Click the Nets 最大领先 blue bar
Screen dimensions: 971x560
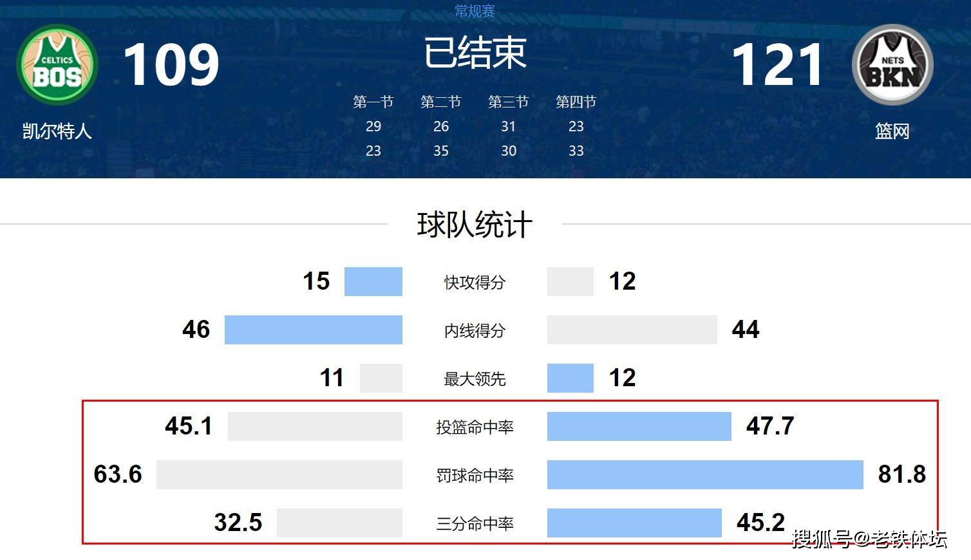pyautogui.click(x=570, y=378)
